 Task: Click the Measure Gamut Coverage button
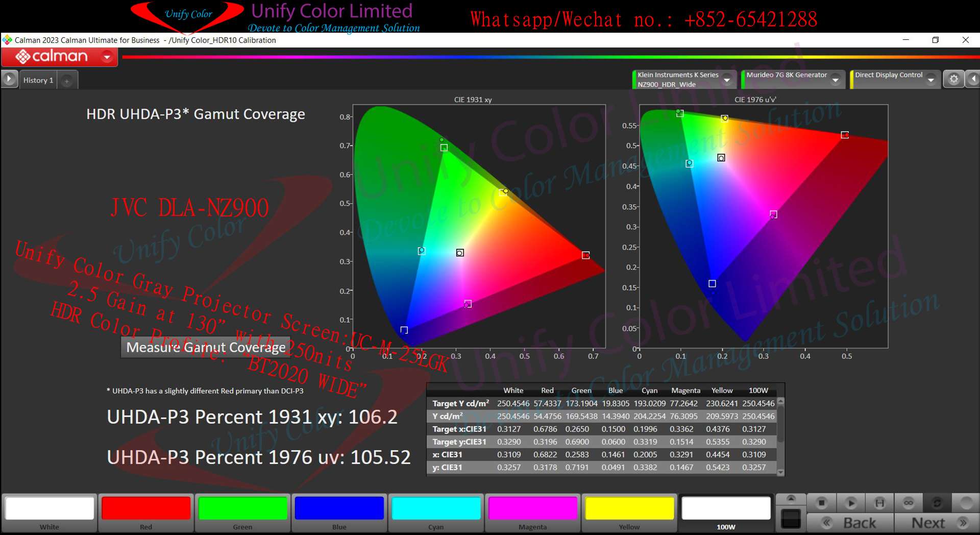tap(206, 347)
